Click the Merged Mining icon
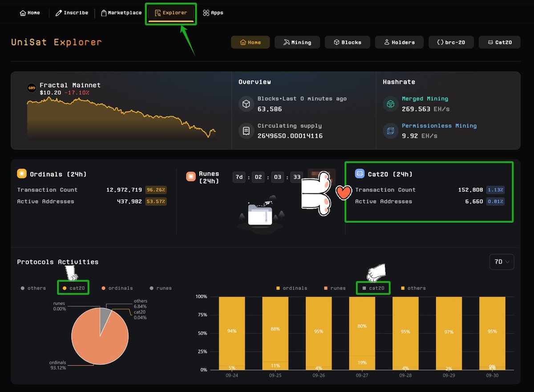This screenshot has height=392, width=534. [390, 104]
